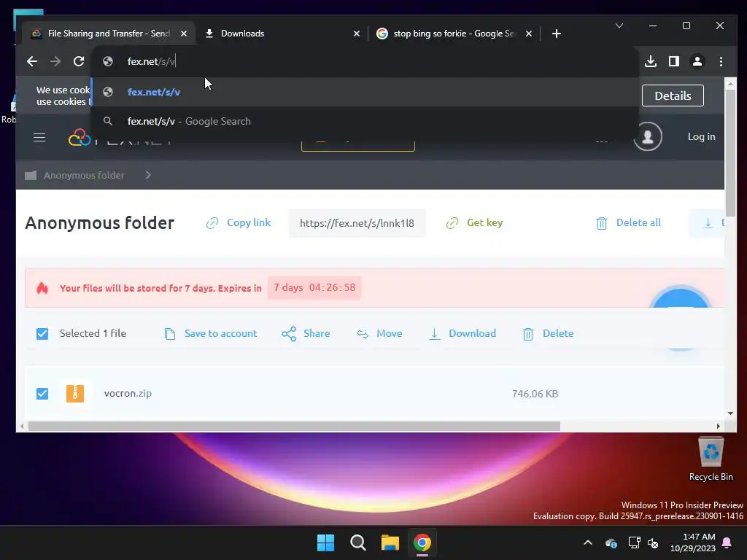
Task: Close the Downloads tab
Action: (x=356, y=34)
